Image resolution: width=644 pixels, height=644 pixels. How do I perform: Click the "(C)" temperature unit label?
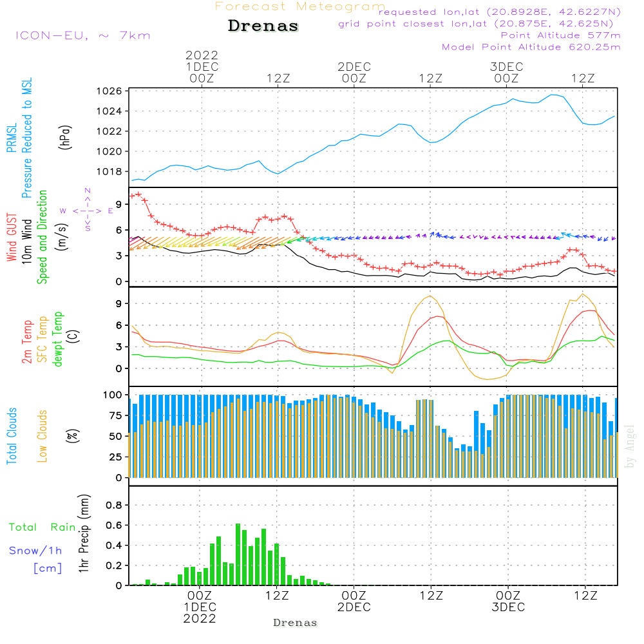(x=73, y=336)
